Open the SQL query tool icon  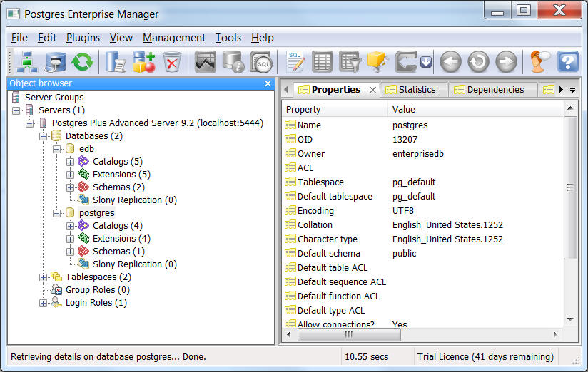pos(295,62)
